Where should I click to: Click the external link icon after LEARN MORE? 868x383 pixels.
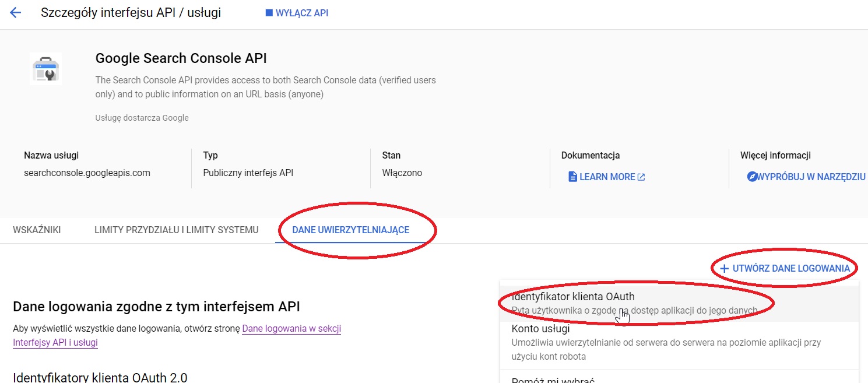(x=640, y=177)
